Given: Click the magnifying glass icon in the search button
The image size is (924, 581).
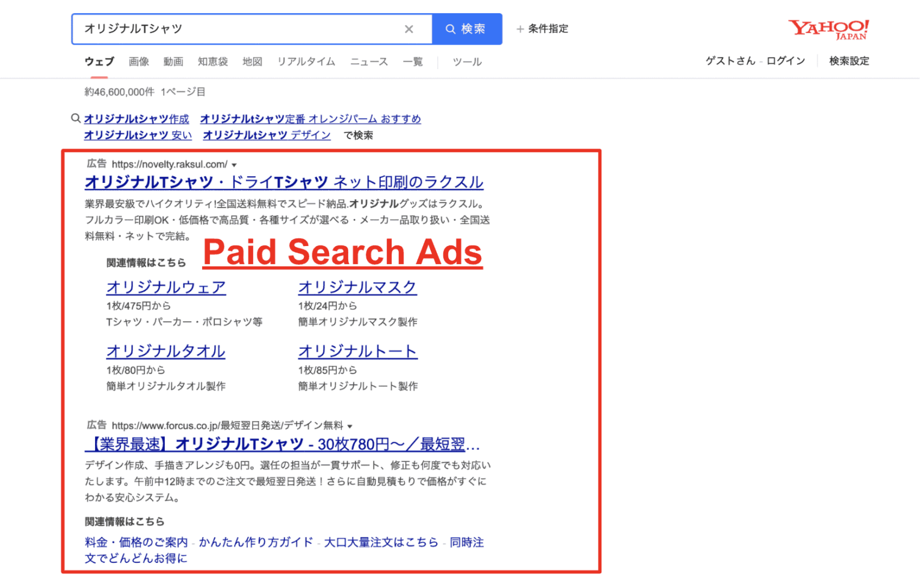Looking at the screenshot, I should 449,28.
